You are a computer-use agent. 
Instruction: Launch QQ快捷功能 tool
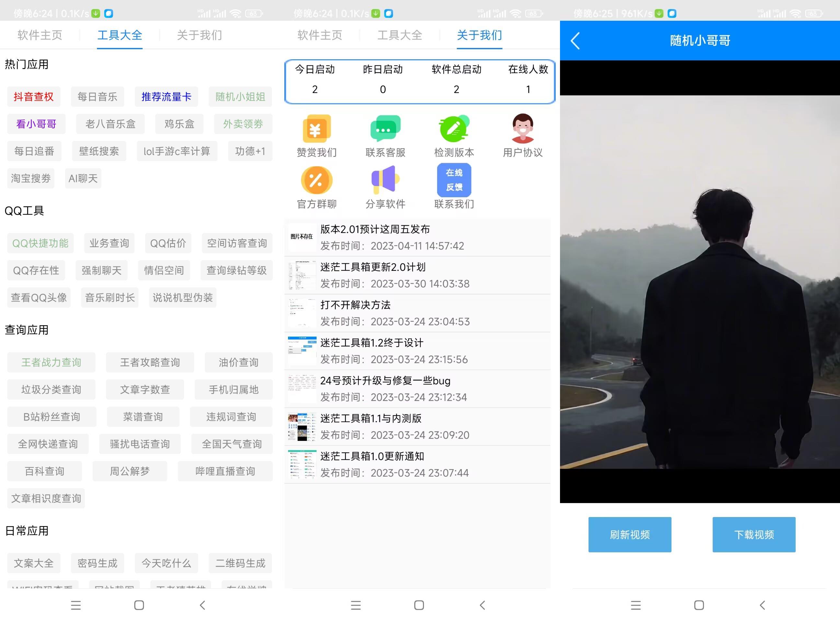click(x=40, y=243)
